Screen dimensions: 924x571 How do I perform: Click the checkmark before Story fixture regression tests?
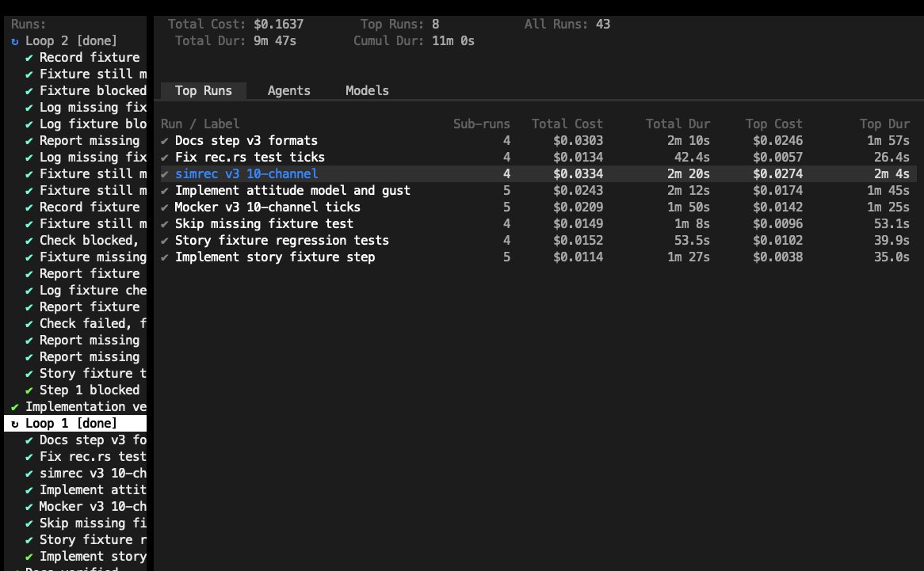(164, 241)
